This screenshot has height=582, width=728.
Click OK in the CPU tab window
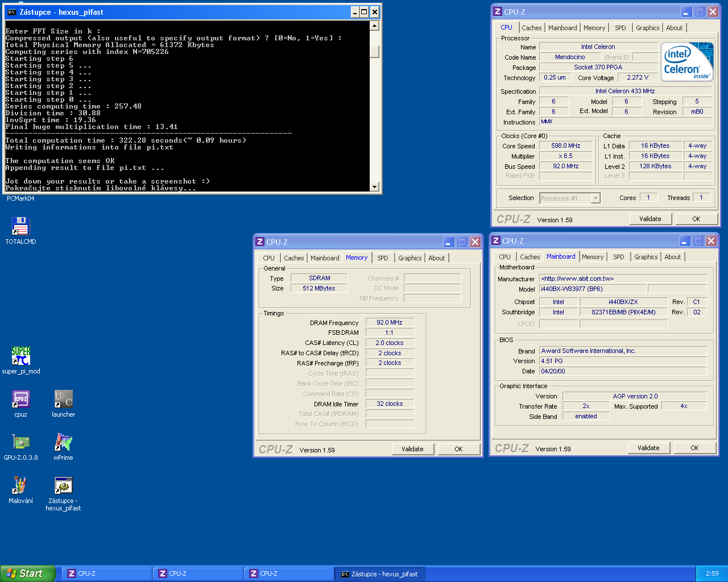point(696,219)
